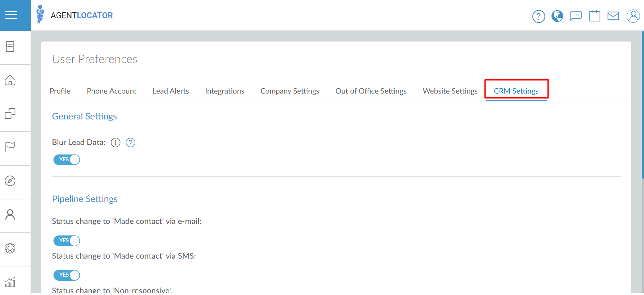Click the info icon beside Blur Lead Data
This screenshot has height=295, width=644.
pyautogui.click(x=116, y=143)
